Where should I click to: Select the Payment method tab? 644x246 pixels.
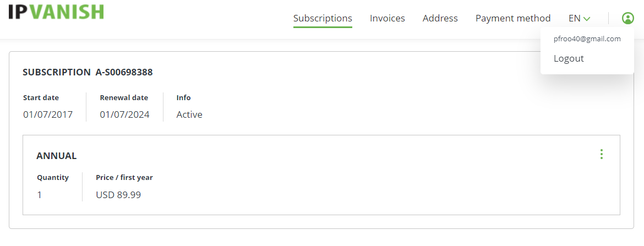click(x=512, y=18)
